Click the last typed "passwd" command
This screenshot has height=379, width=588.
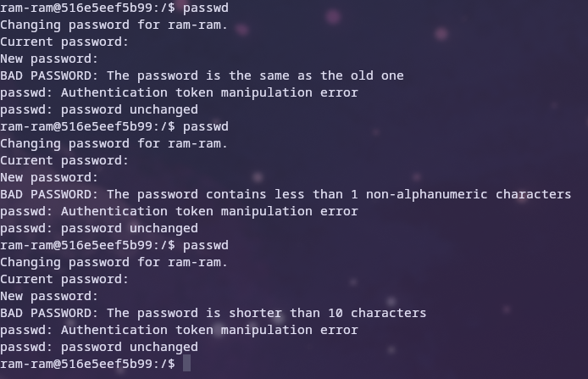tap(205, 245)
